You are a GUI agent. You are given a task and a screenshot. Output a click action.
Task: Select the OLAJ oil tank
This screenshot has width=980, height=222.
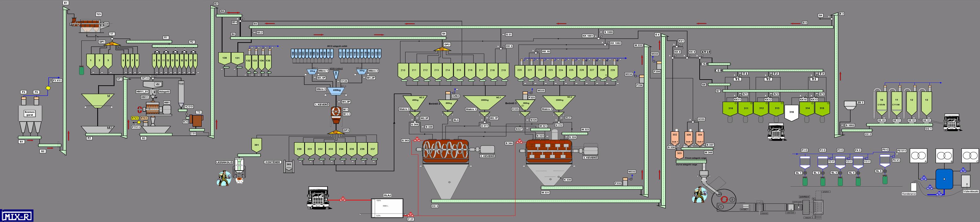tap(387, 207)
